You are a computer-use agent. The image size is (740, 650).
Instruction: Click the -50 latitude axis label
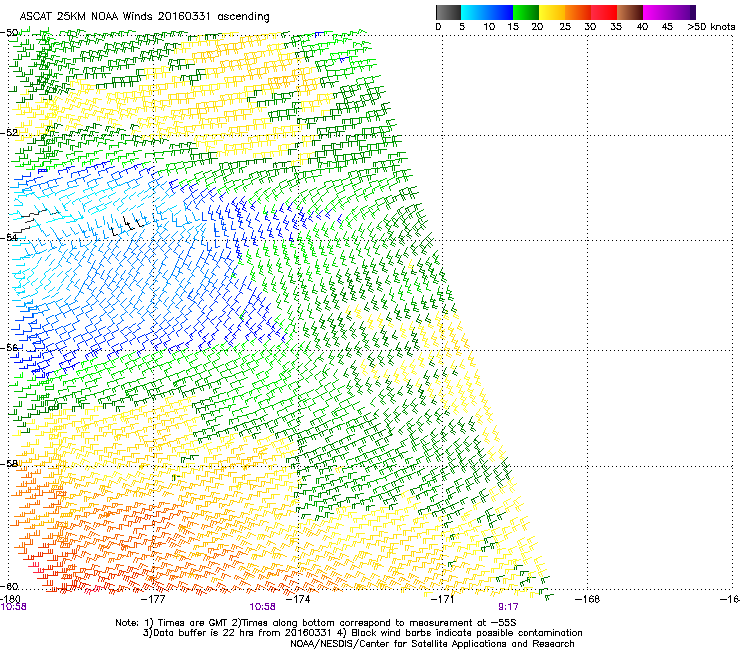pos(9,33)
